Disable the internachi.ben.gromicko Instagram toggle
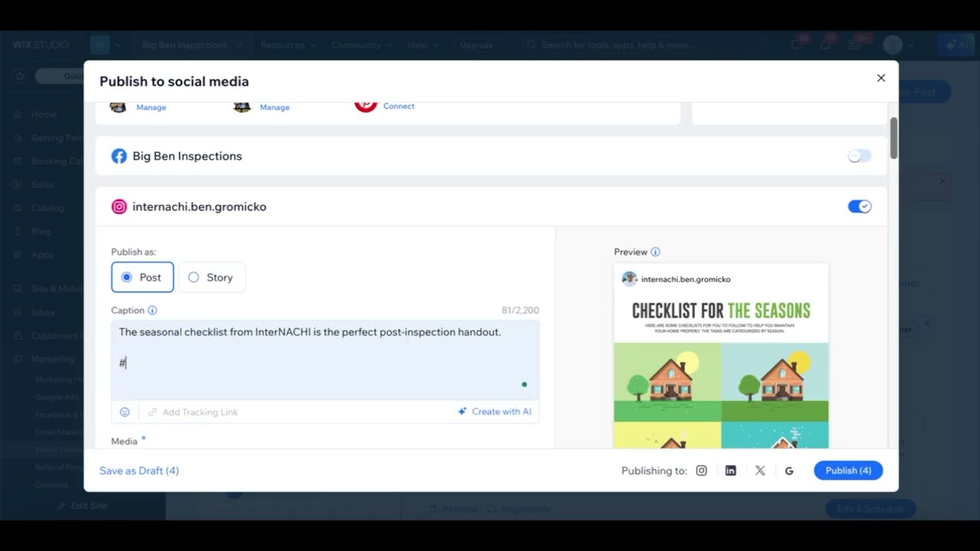The width and height of the screenshot is (980, 551). pyautogui.click(x=859, y=207)
